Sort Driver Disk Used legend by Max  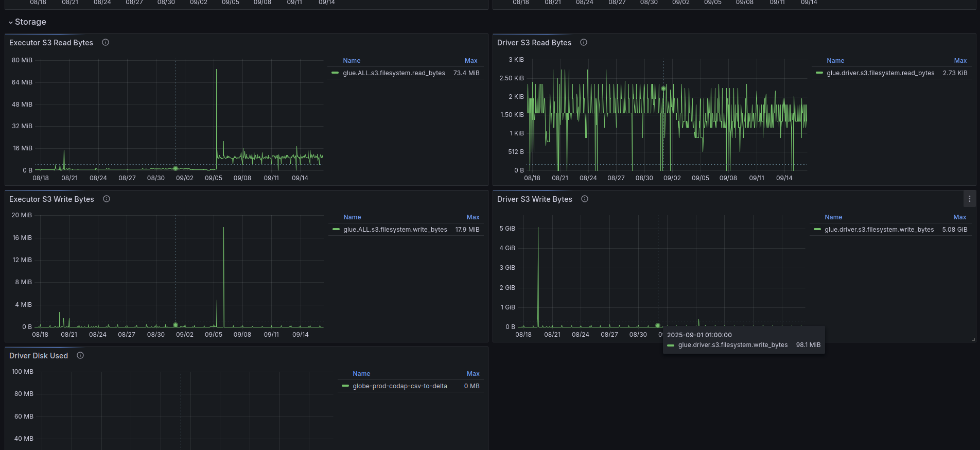[x=472, y=374]
